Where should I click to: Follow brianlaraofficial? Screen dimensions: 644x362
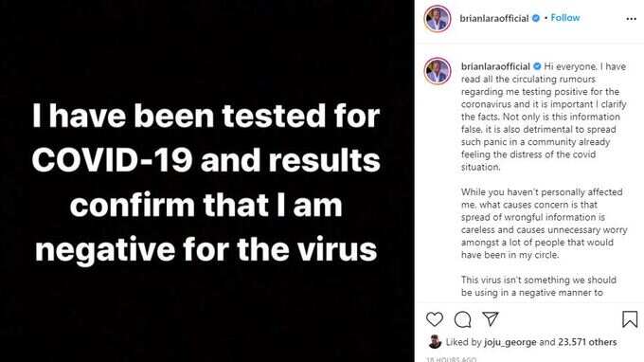pyautogui.click(x=565, y=18)
